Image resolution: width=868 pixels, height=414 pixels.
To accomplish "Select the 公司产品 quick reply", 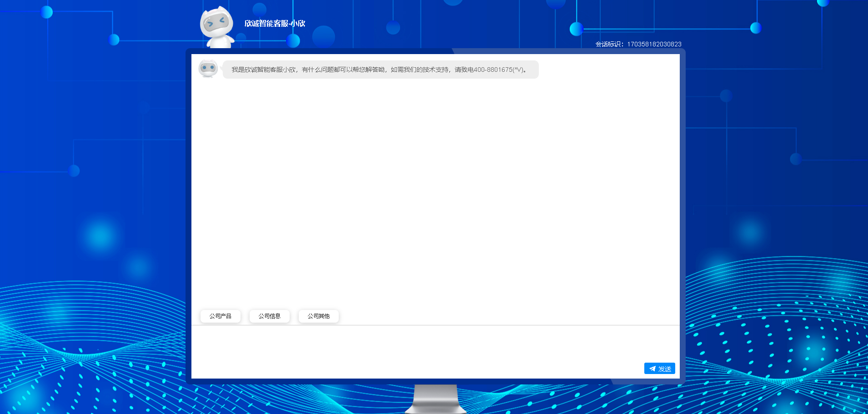I will [x=221, y=316].
